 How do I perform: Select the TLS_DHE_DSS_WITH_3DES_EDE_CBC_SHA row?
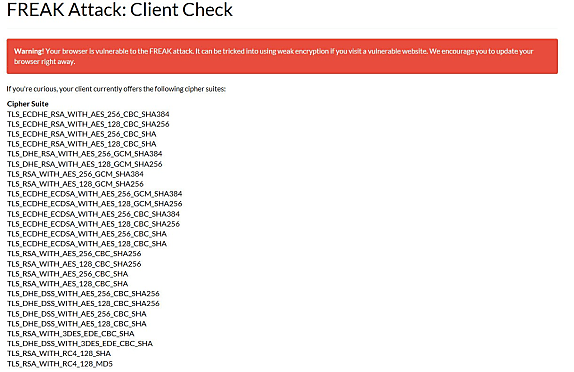[x=80, y=343]
